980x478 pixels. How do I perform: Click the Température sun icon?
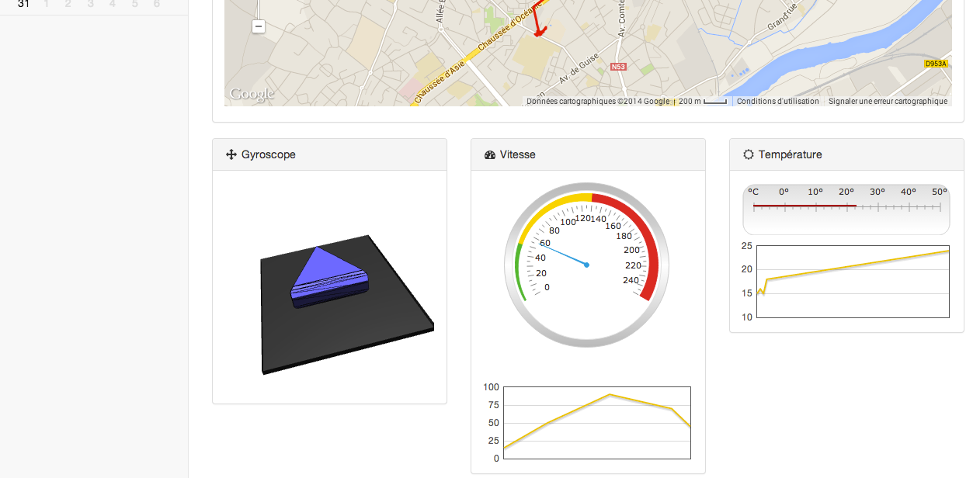(x=749, y=154)
